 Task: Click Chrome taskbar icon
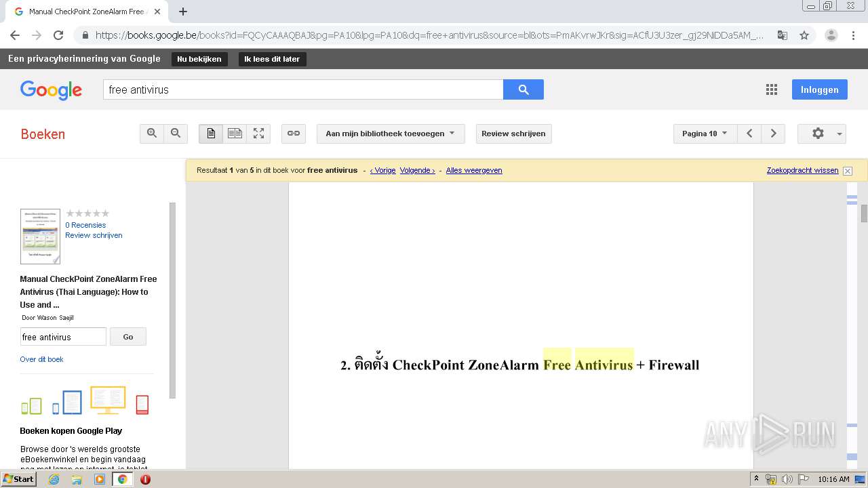(123, 479)
